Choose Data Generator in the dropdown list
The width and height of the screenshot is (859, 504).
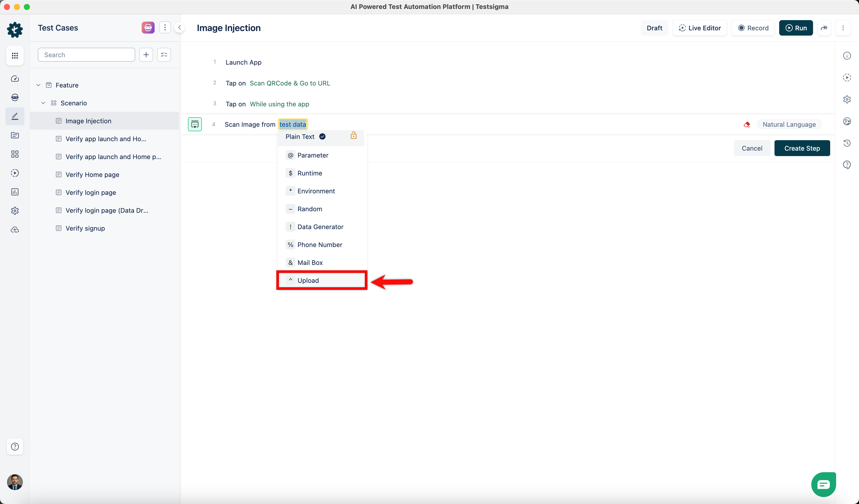click(x=320, y=227)
